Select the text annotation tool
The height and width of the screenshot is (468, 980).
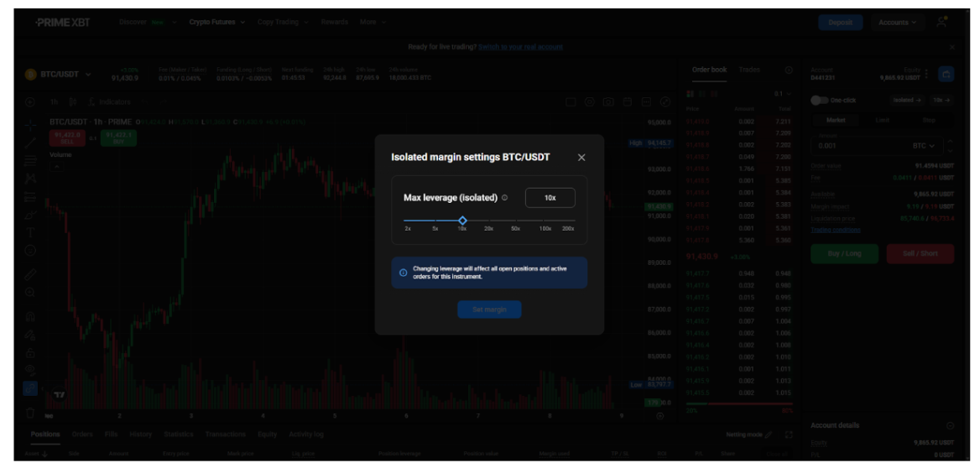click(x=30, y=232)
